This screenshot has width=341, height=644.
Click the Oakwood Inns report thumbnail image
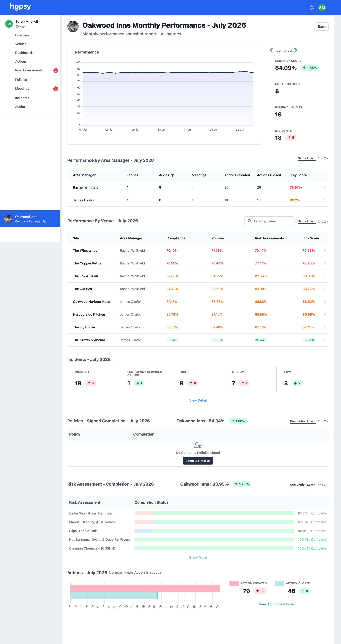point(73,27)
